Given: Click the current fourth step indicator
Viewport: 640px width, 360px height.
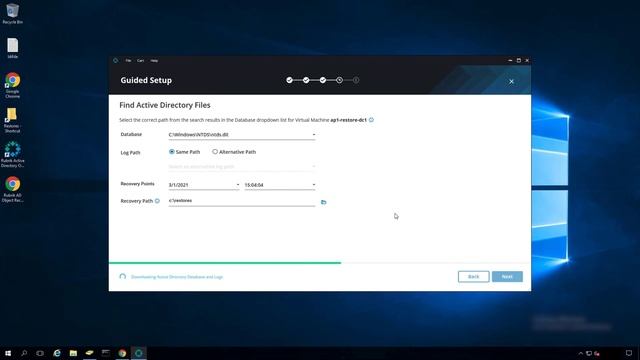Looking at the screenshot, I should 340,80.
